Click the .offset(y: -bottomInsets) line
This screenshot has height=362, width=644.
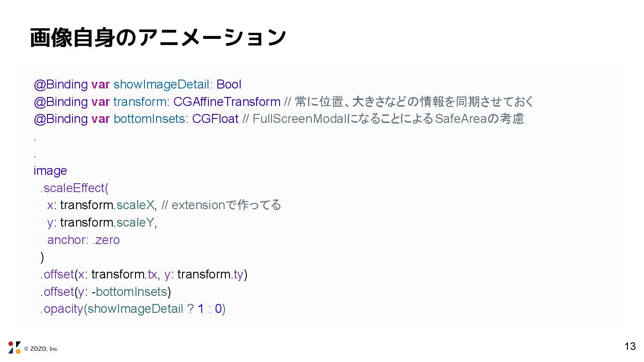point(106,292)
